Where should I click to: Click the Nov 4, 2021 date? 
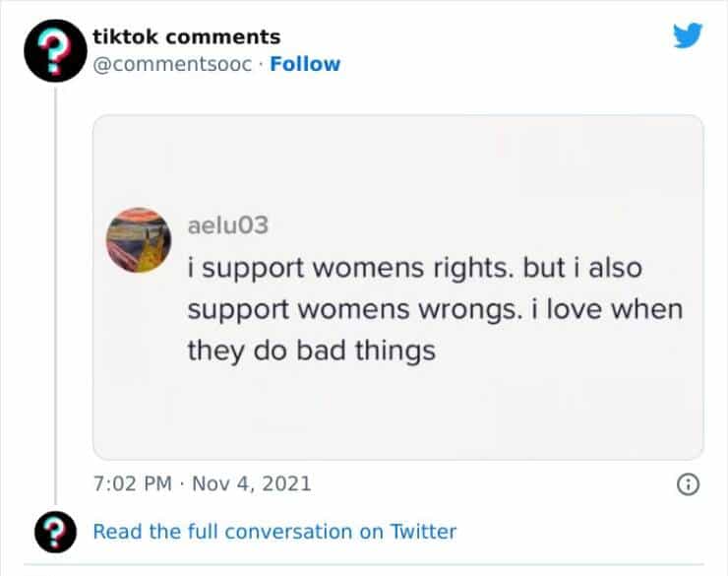[251, 483]
